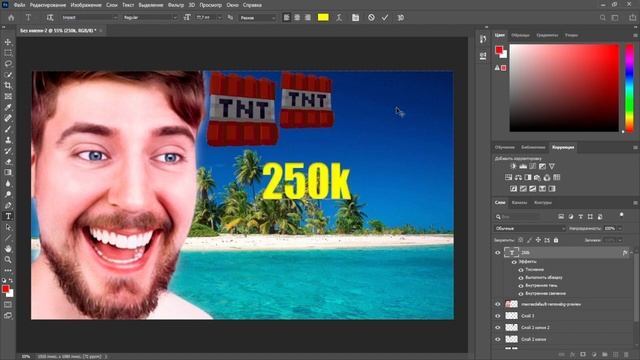The image size is (640, 360).
Task: Toggle visibility of Эффекты effects group
Action: (514, 262)
